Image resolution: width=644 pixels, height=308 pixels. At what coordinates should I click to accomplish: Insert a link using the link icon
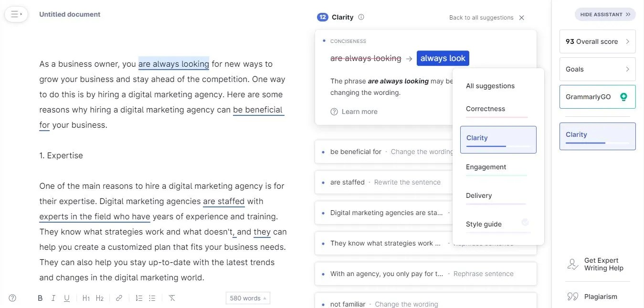tap(119, 298)
